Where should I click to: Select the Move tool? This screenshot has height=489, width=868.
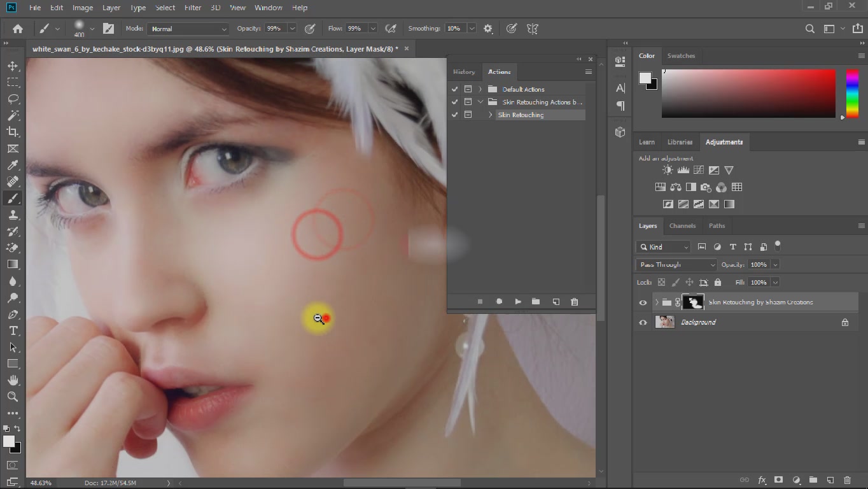13,66
